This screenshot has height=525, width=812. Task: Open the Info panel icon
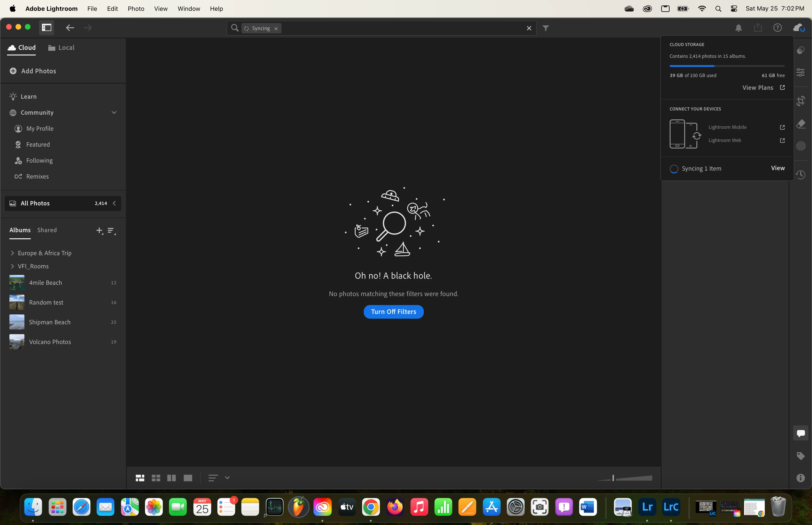click(801, 478)
